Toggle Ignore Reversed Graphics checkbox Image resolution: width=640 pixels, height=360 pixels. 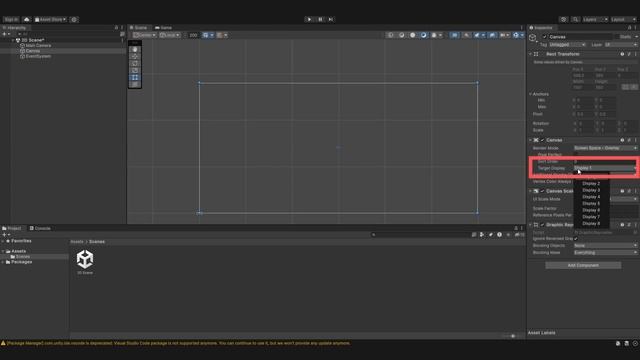click(576, 239)
